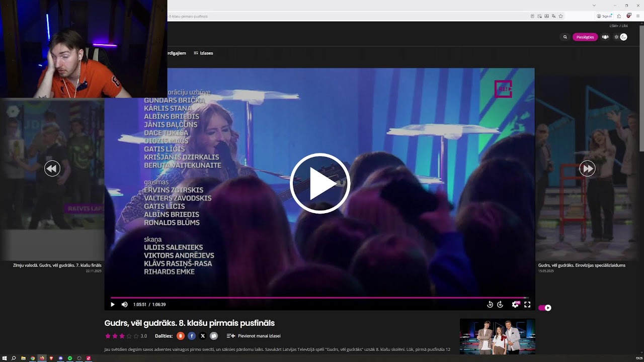Screen dimensions: 644x362
Task: Share the video on Facebook
Action: coord(192,336)
